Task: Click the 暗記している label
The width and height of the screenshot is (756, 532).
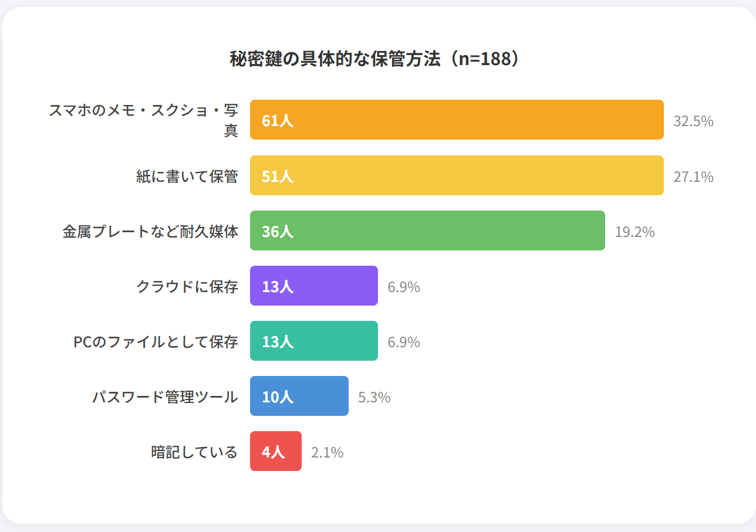Action: coord(194,452)
